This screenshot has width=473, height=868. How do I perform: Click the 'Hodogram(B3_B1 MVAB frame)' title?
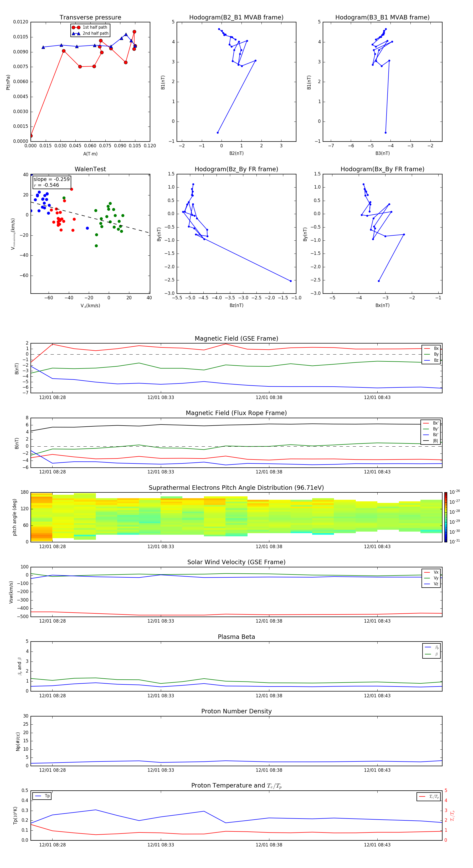click(x=382, y=18)
